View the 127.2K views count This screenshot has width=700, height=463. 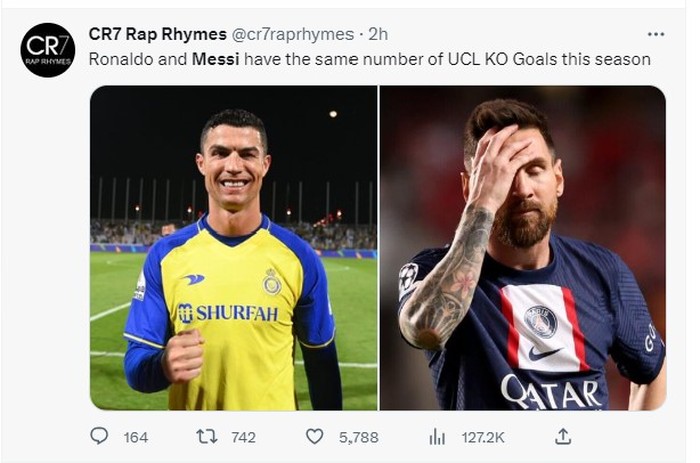click(481, 437)
